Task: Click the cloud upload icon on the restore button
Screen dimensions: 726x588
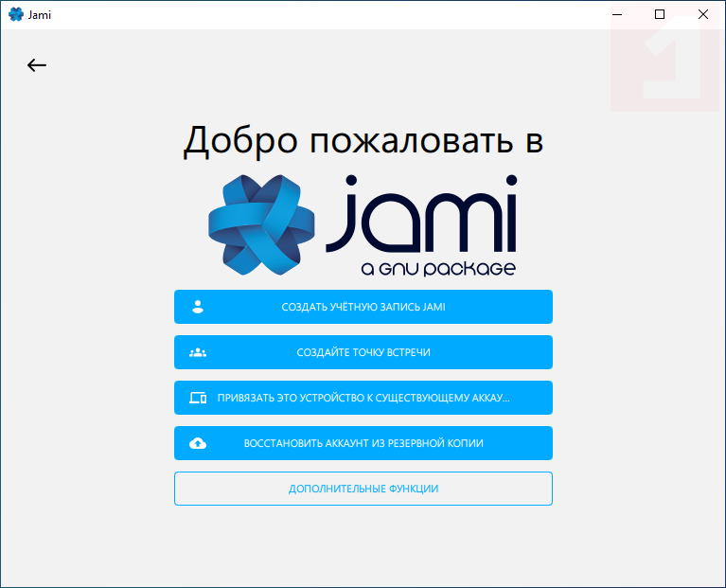Action: click(198, 443)
